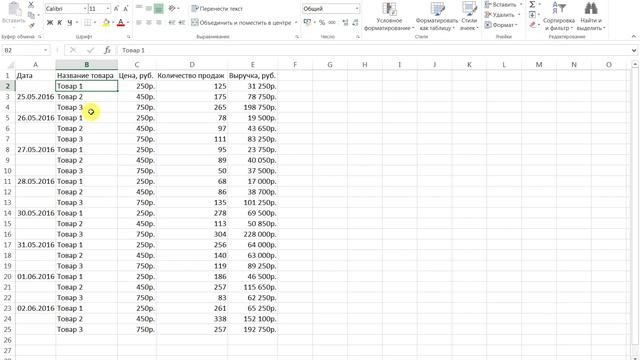Click the Insert Function fx icon
The height and width of the screenshot is (360, 640).
[107, 50]
